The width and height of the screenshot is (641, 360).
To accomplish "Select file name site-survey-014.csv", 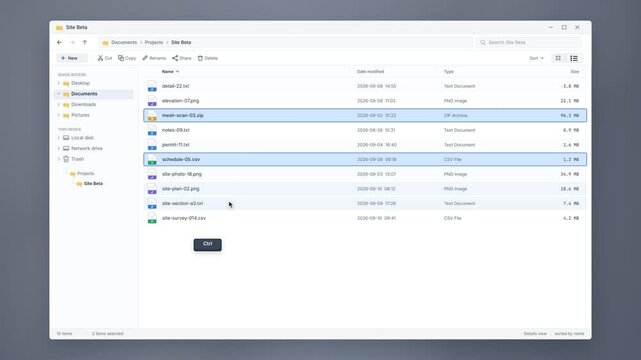I will (184, 218).
